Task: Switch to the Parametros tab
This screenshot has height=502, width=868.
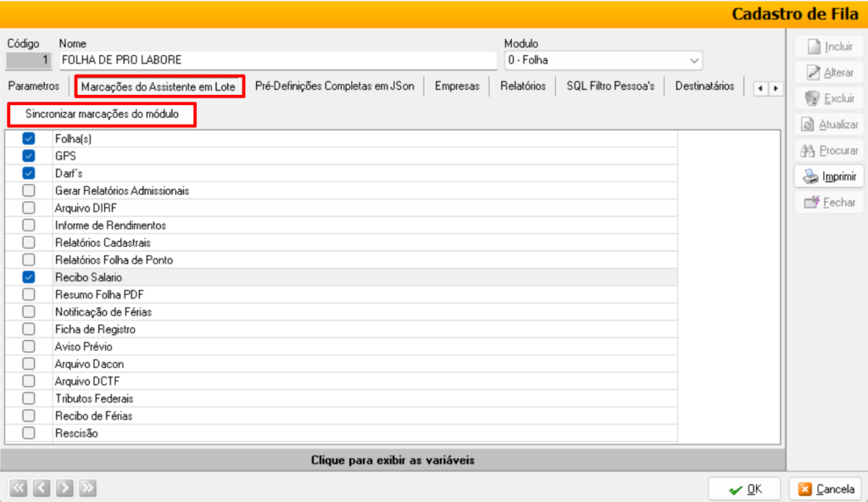Action: pyautogui.click(x=33, y=86)
